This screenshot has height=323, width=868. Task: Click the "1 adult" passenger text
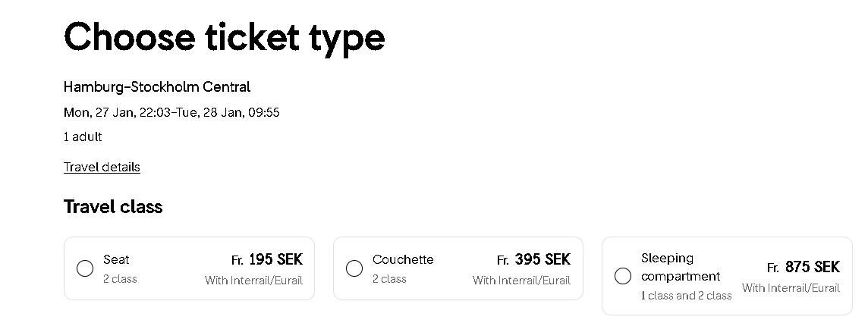83,136
